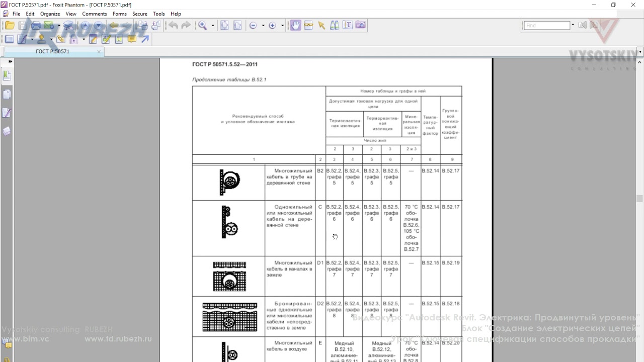
Task: Open dropdown next to magnifier zoom tool
Action: [x=213, y=26]
